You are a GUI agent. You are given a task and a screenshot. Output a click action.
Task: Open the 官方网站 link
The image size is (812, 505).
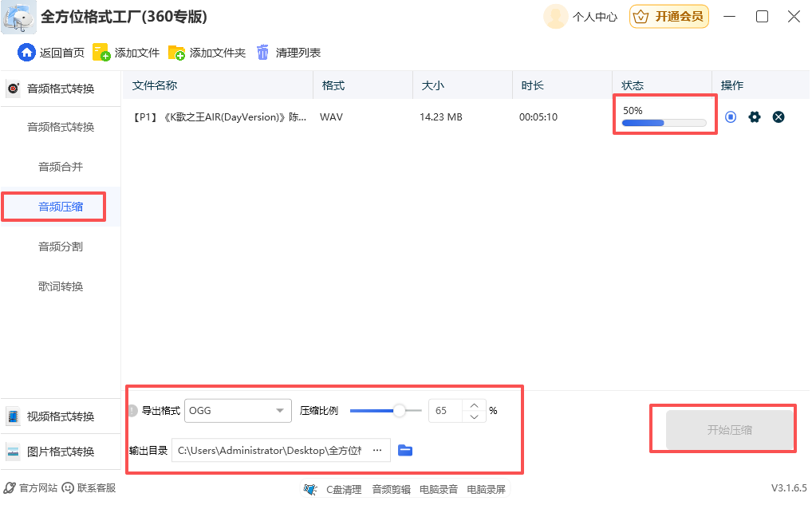[32, 488]
